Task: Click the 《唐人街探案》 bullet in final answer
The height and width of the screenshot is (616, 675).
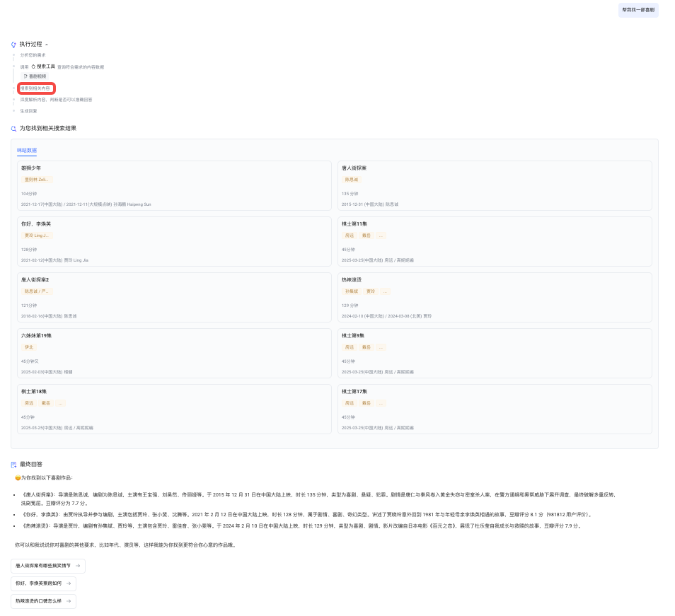Action: tap(318, 499)
